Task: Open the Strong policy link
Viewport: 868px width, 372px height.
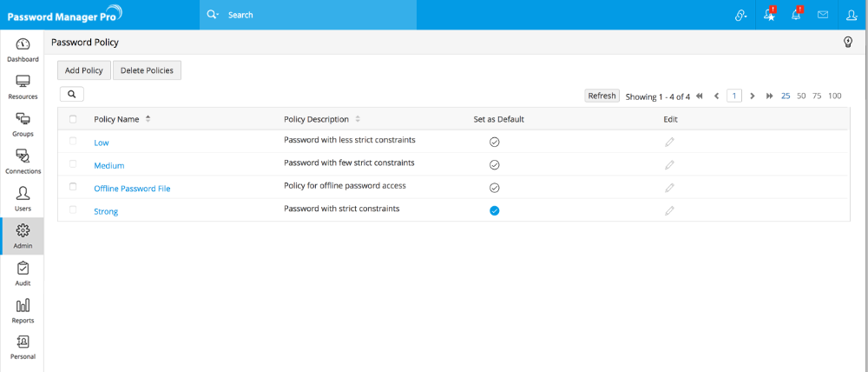Action: (106, 211)
